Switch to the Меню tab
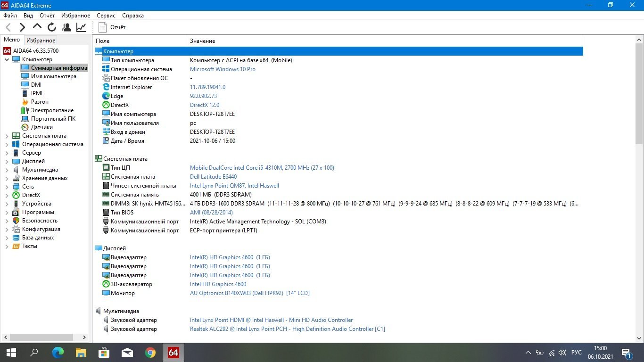This screenshot has height=362, width=644. pyautogui.click(x=12, y=40)
